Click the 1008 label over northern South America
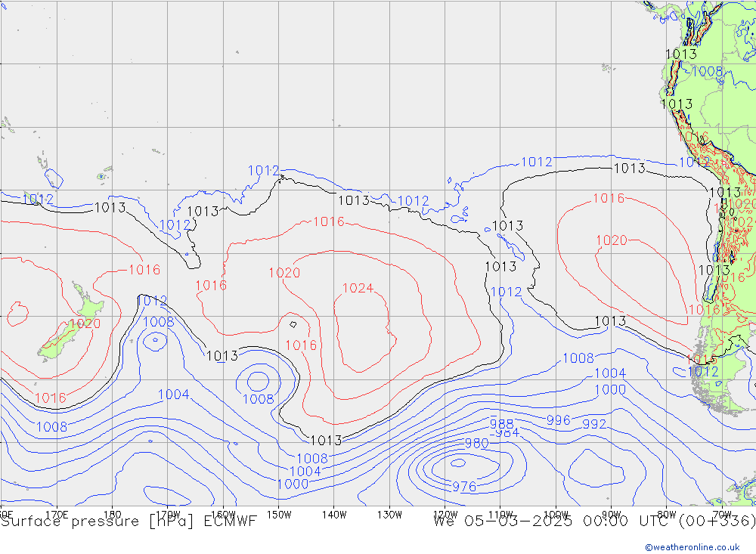 [x=708, y=72]
